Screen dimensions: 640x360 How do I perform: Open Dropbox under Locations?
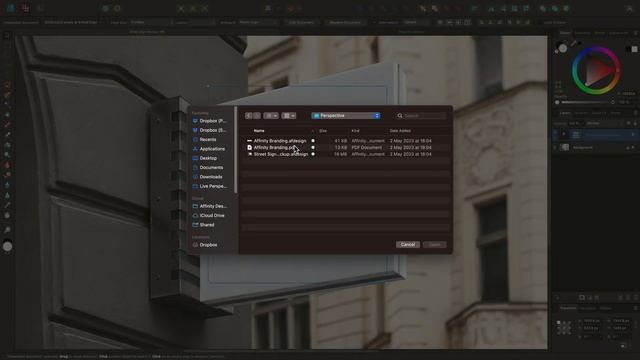click(x=205, y=245)
